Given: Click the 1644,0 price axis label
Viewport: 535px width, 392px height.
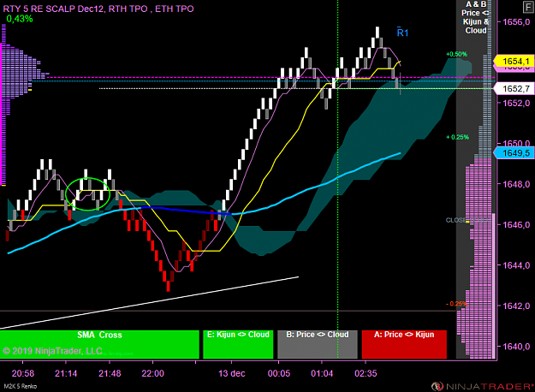Looking at the screenshot, I should point(516,265).
